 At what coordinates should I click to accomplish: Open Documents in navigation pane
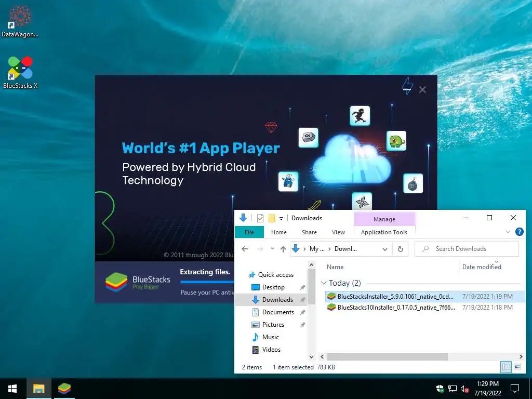273,312
